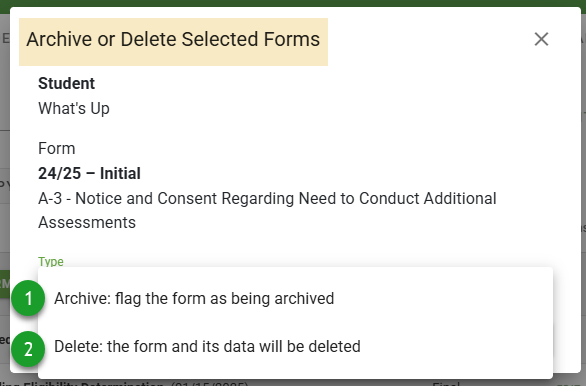This screenshot has width=586, height=386.
Task: Click the green number 2 marker
Action: coord(28,349)
